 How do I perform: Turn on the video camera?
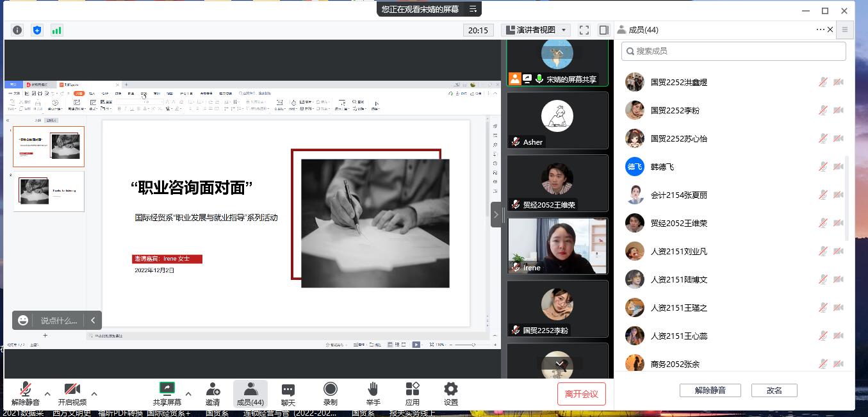click(x=72, y=394)
